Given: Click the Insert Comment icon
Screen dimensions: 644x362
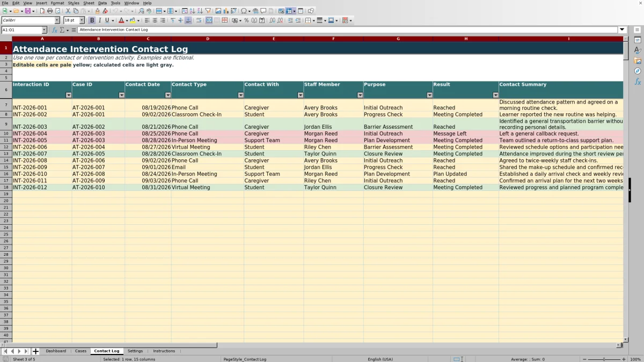Looking at the screenshot, I should (x=263, y=11).
